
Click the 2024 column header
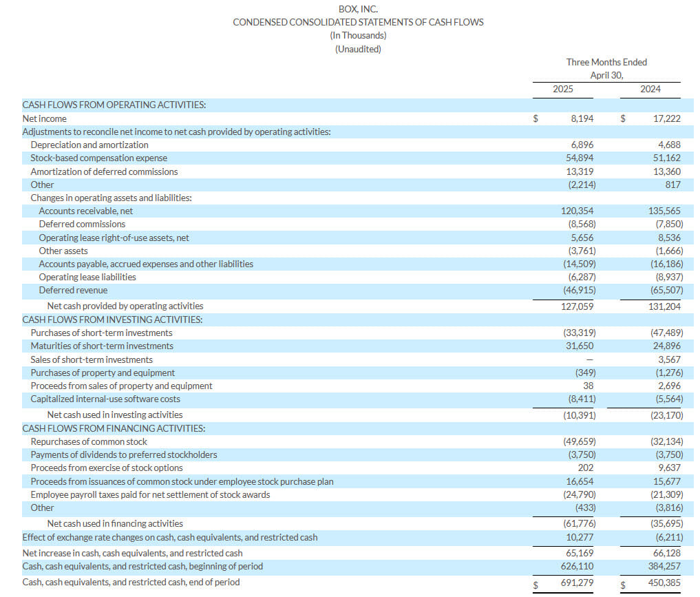[x=650, y=89]
